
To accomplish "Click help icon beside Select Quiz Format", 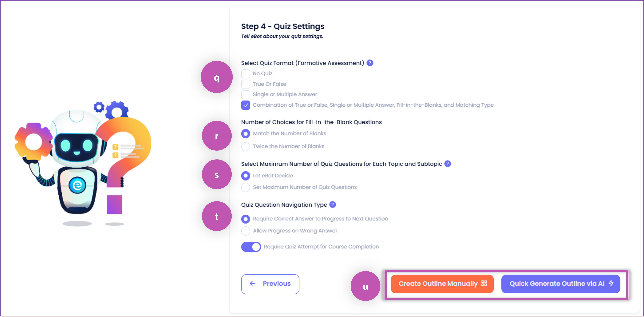I will (370, 63).
